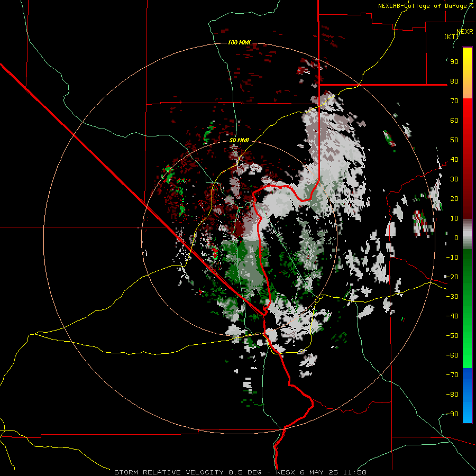The image size is (476, 476).
Task: Click the NEXR label above the color scale
Action: click(465, 32)
